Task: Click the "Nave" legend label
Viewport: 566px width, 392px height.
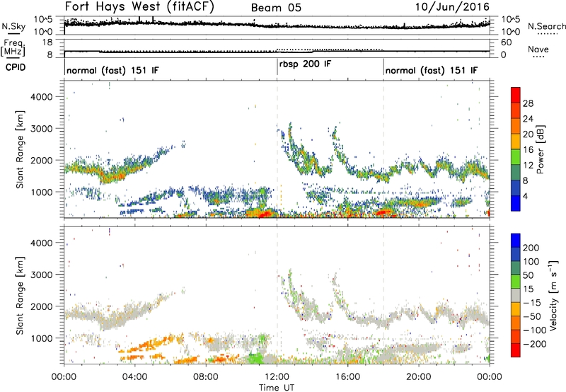Action: coord(538,50)
